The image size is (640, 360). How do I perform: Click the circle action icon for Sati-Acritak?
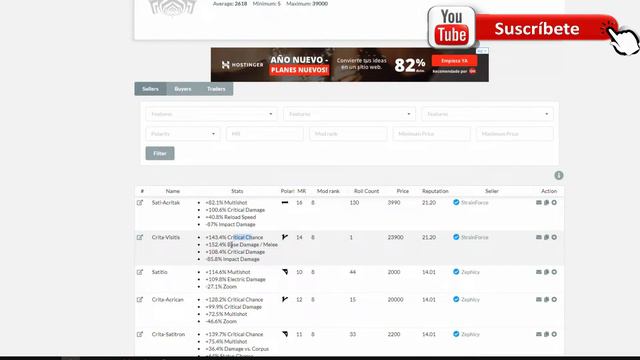[554, 202]
